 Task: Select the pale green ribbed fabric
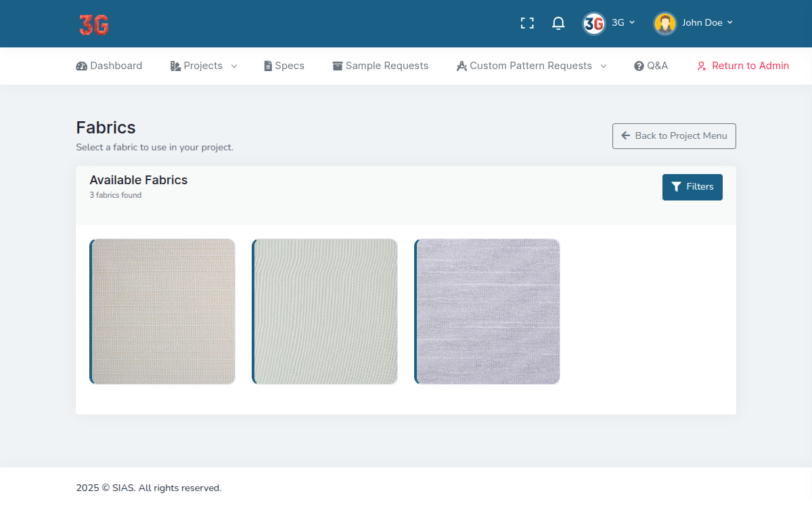325,312
